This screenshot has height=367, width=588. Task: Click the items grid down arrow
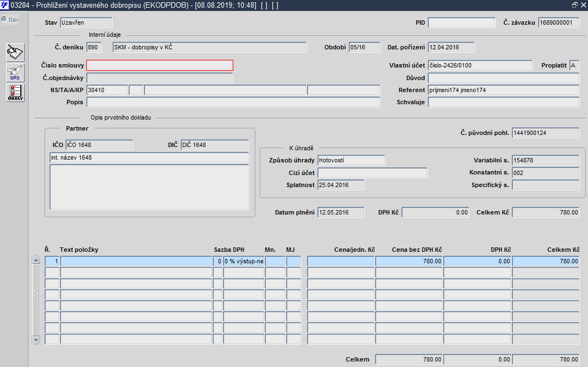click(36, 340)
